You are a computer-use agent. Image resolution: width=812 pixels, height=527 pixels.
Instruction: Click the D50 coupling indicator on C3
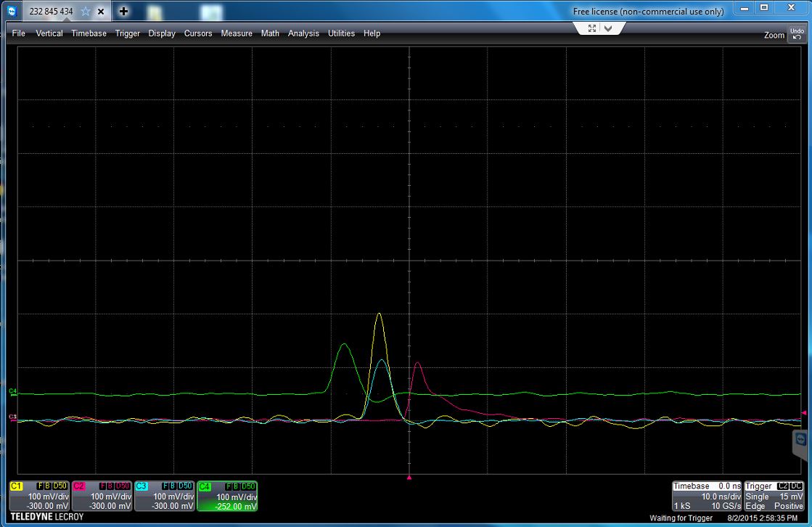185,486
